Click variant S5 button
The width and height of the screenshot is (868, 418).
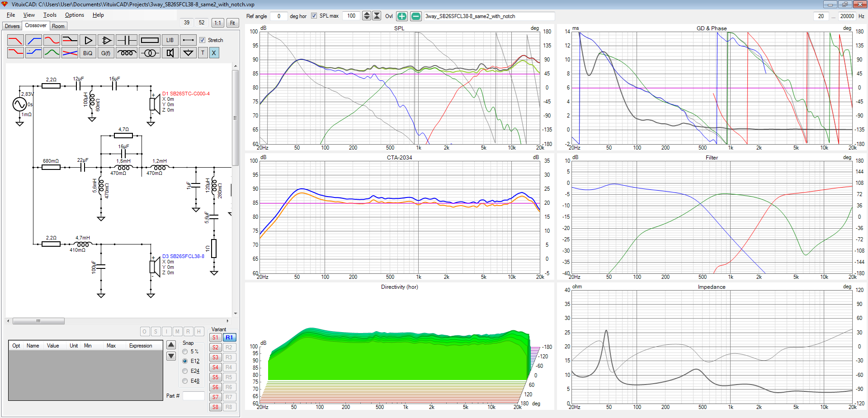pyautogui.click(x=215, y=377)
